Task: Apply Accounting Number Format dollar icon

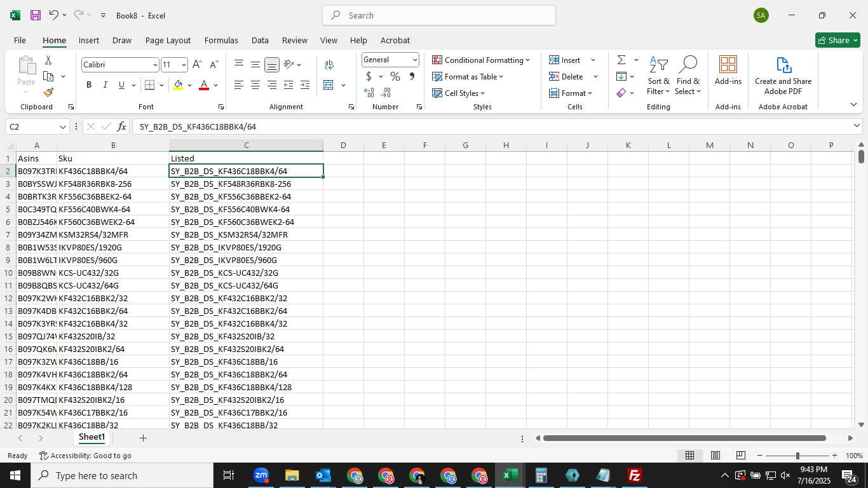Action: coord(369,76)
